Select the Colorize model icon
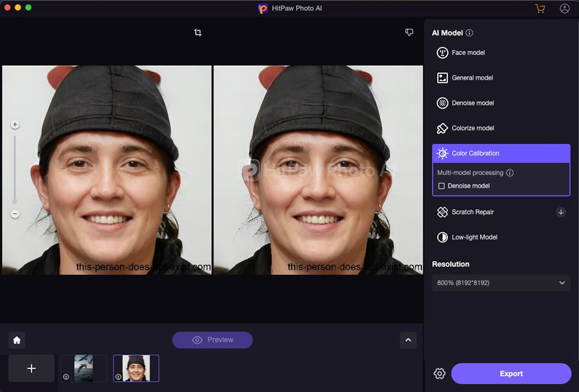The image size is (579, 392). pyautogui.click(x=442, y=128)
